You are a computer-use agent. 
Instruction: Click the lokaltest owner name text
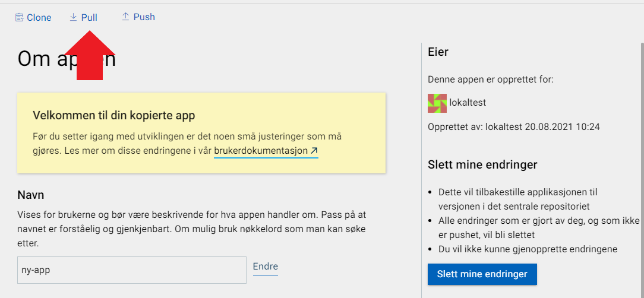[x=468, y=103]
